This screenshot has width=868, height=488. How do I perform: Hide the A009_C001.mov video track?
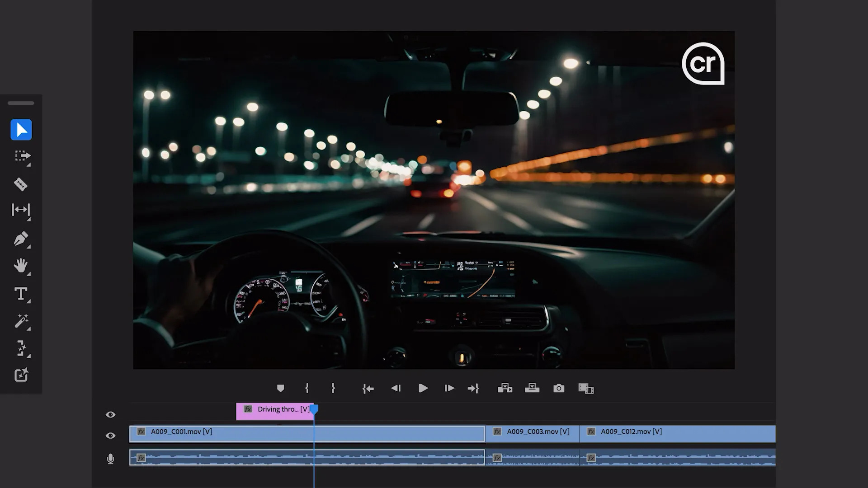tap(110, 435)
